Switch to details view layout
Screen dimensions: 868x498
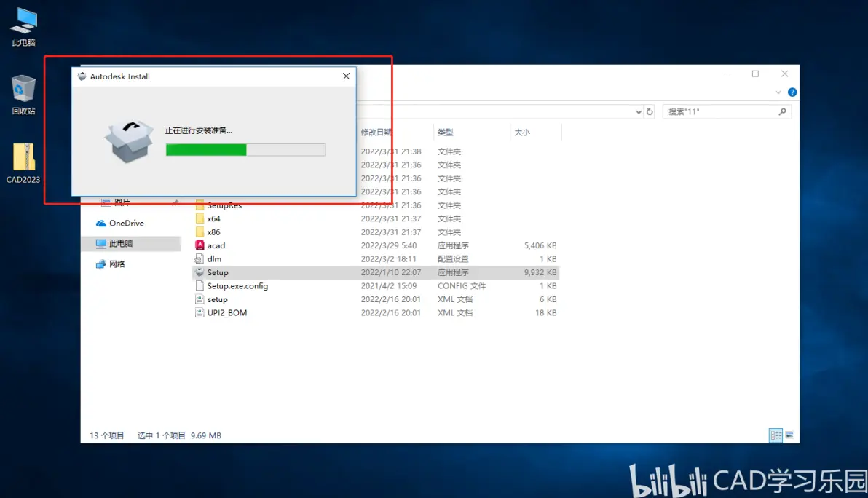point(776,435)
